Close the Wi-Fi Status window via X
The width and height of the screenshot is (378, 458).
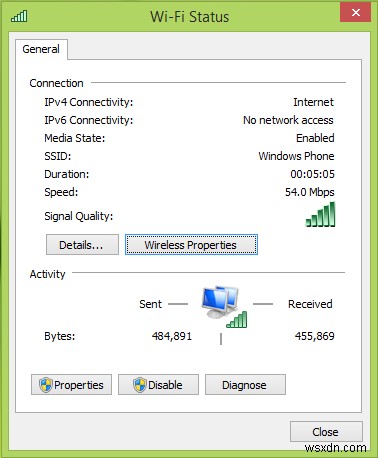(x=355, y=13)
